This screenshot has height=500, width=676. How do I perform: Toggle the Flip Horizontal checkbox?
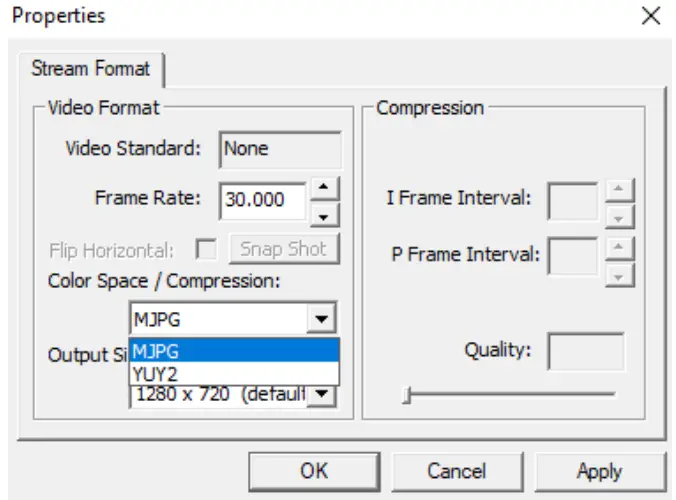coord(207,249)
